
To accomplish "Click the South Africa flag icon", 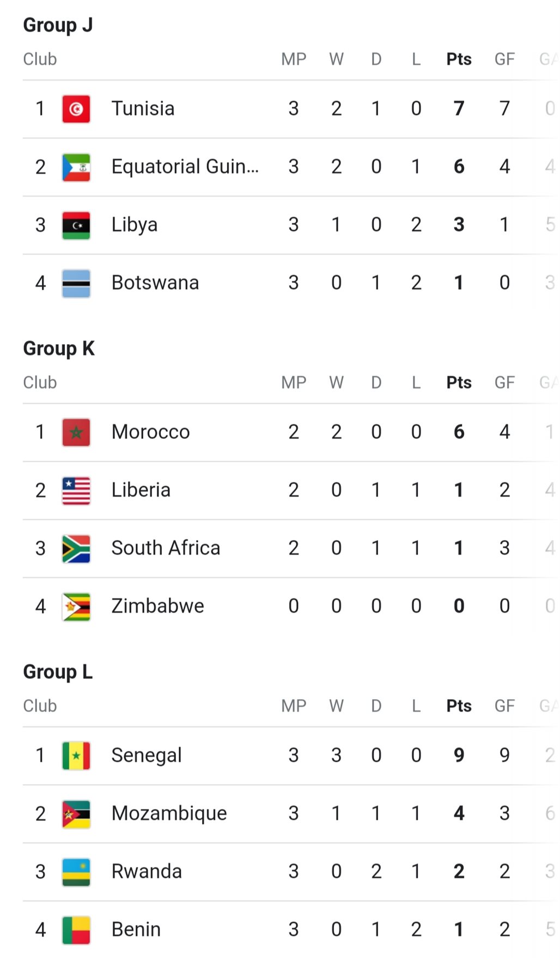I will 76,548.
